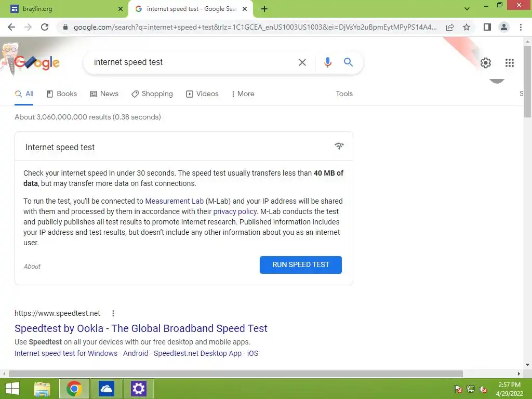This screenshot has height=399, width=532.
Task: Click the https://www.speedtest.net URL text
Action: pos(57,313)
